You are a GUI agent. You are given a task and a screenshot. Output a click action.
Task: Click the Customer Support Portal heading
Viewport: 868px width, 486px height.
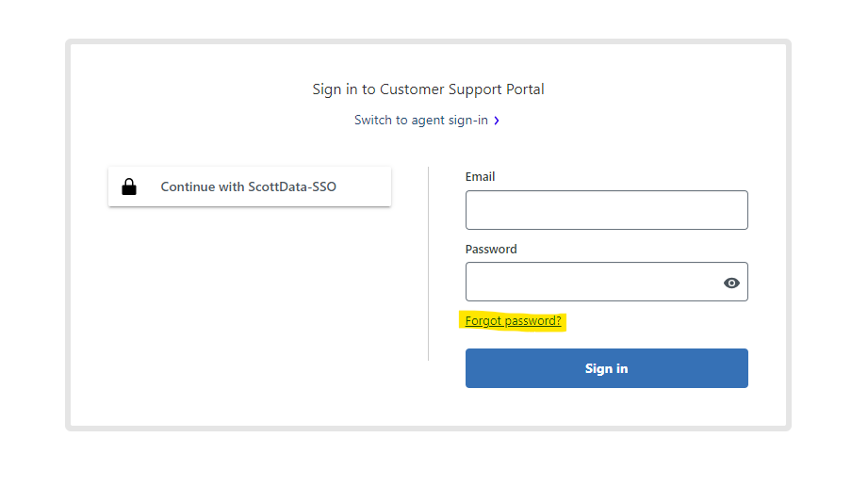[x=428, y=89]
